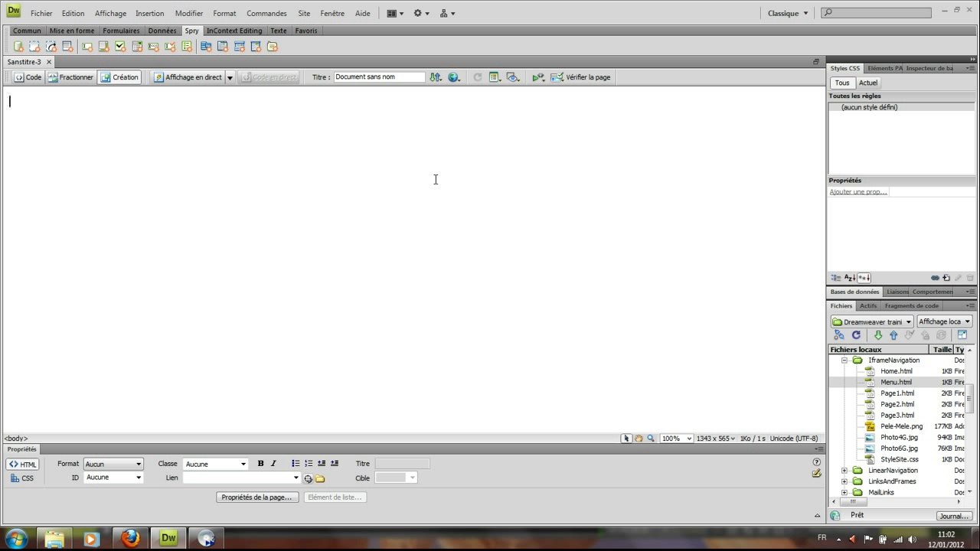Screen dimensions: 980x551
Task: Insert Spry Validation Select
Action: click(137, 46)
